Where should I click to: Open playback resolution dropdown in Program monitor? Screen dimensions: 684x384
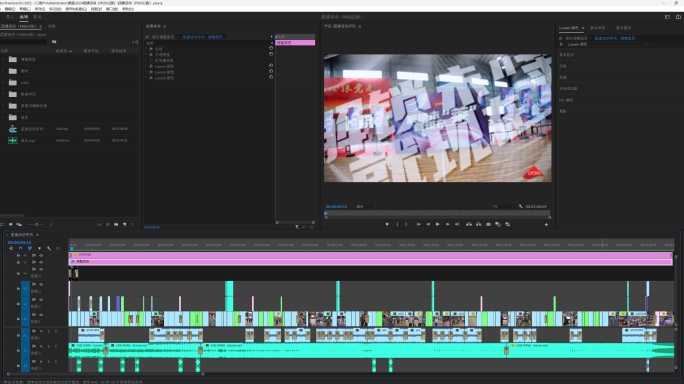coord(502,206)
